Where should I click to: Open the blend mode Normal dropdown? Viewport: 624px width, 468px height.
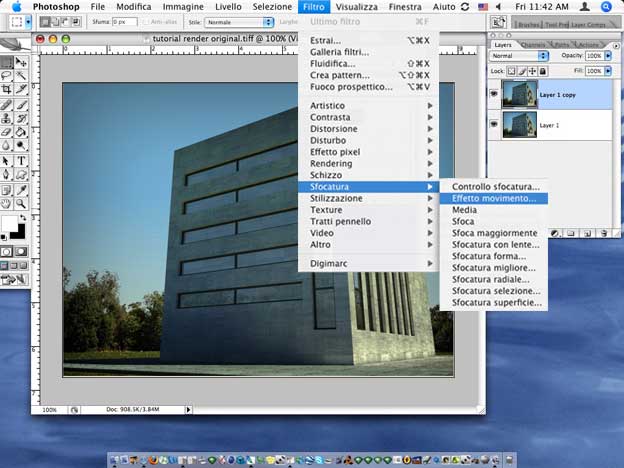pos(518,56)
